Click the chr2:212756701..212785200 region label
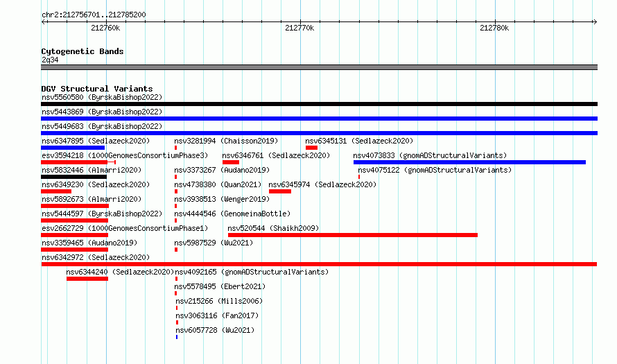Screen dimensions: 617x364 (x=94, y=15)
